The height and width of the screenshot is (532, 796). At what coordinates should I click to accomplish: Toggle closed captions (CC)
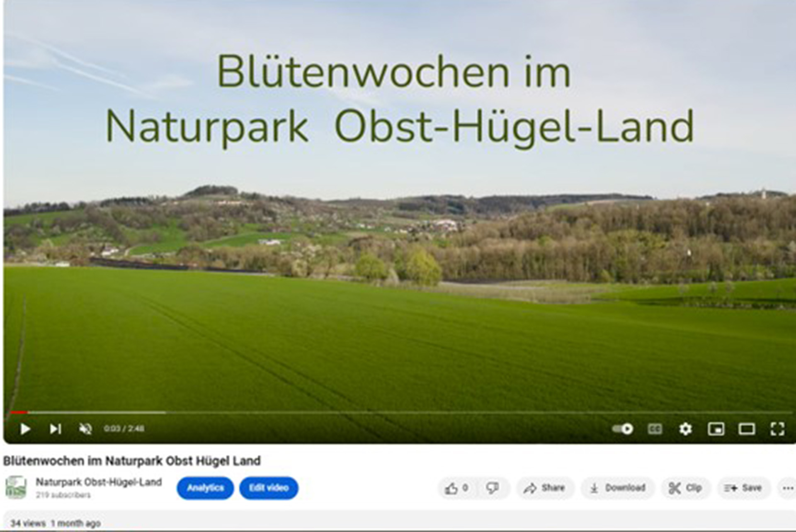tap(655, 429)
